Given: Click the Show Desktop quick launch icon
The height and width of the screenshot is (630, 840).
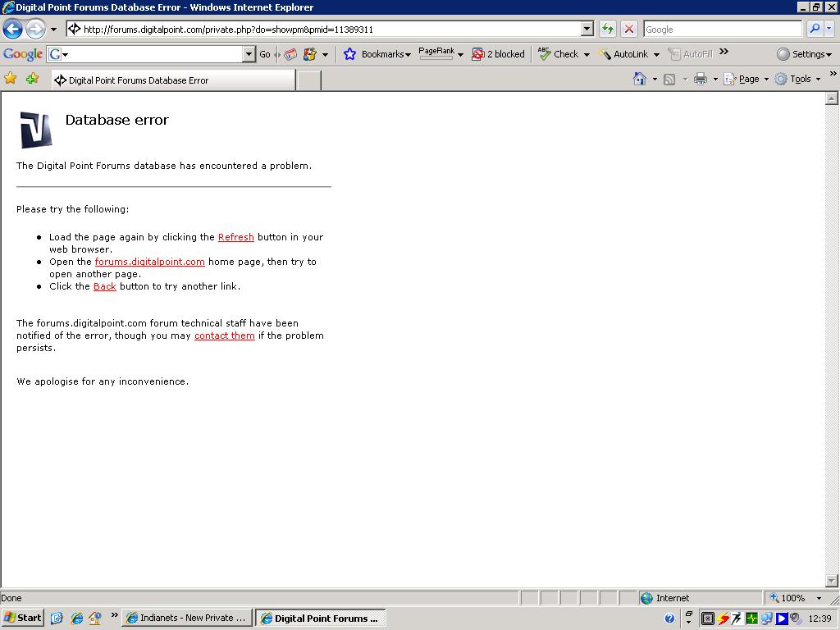Looking at the screenshot, I should [57, 619].
